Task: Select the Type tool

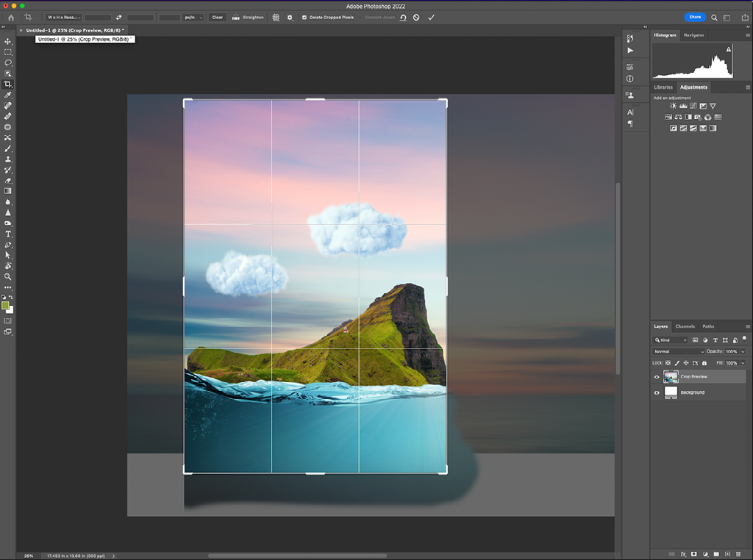Action: [x=8, y=234]
